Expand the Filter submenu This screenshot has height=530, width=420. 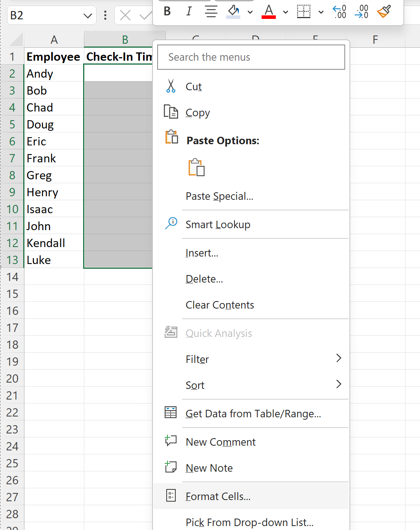pos(251,359)
